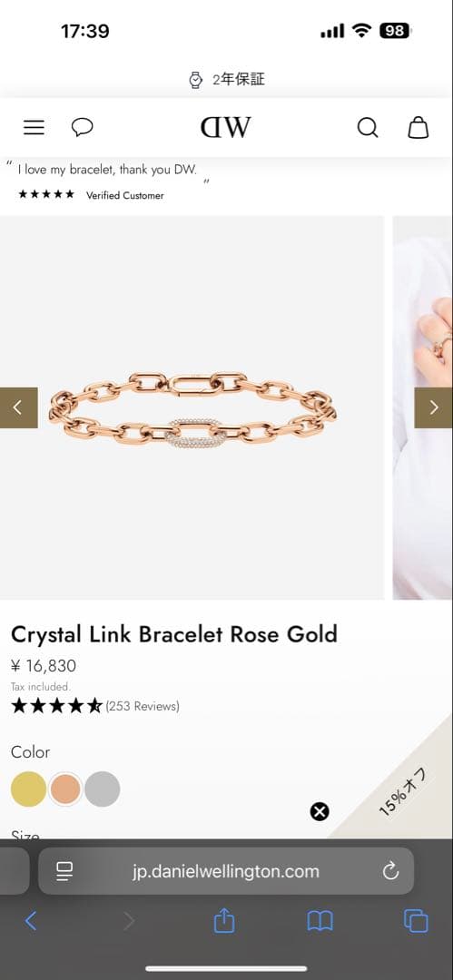Reload the page in Safari
The width and height of the screenshot is (453, 980).
390,871
